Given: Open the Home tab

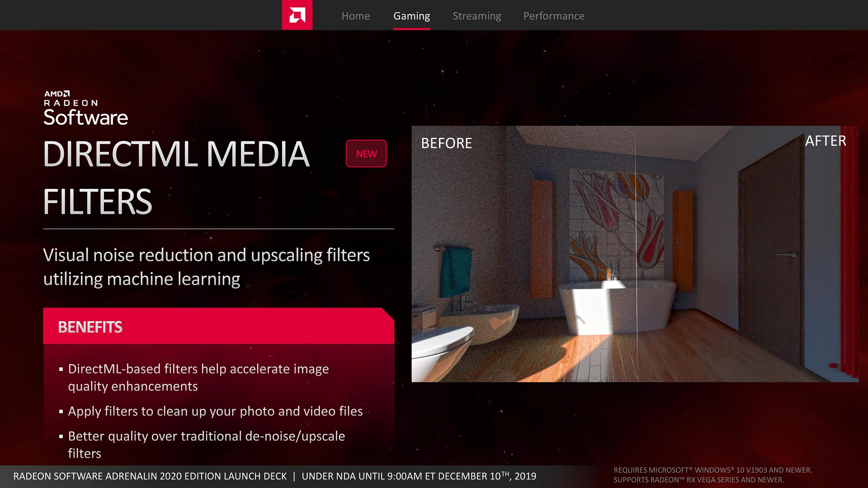Looking at the screenshot, I should (x=355, y=16).
